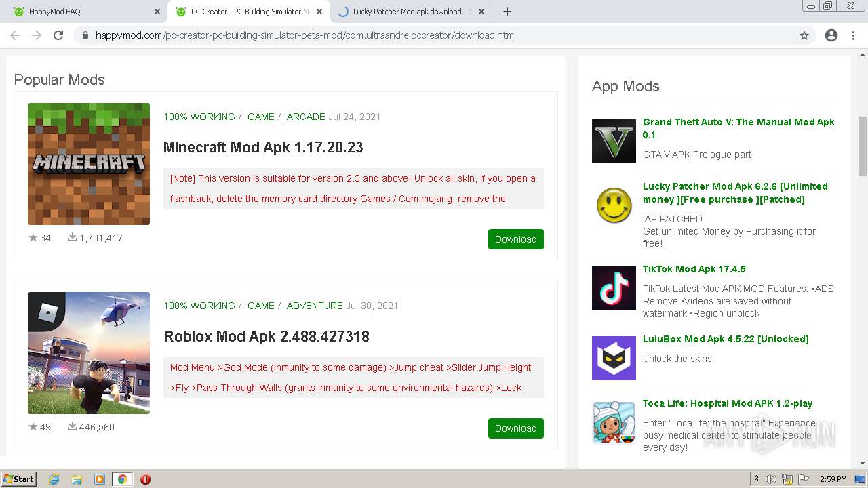
Task: Click the 'App Mods' sidebar heading
Action: point(626,86)
